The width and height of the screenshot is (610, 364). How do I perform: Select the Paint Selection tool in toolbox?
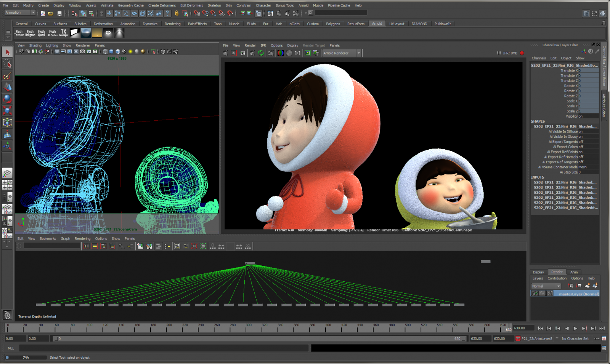pos(7,75)
